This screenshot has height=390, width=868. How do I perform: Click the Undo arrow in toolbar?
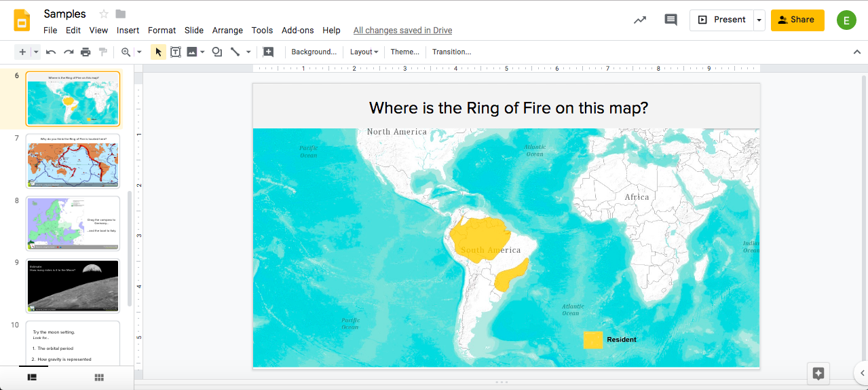coord(51,52)
